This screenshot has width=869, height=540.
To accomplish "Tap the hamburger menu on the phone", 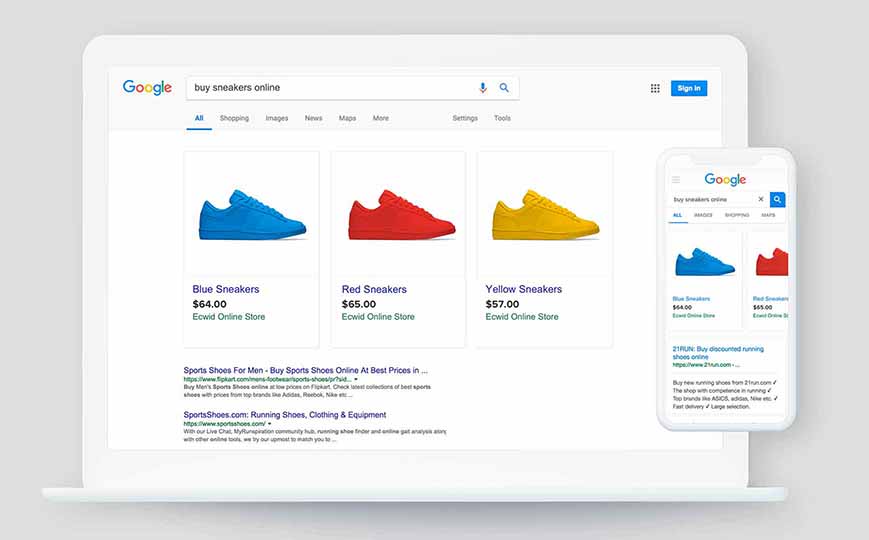I will (676, 180).
